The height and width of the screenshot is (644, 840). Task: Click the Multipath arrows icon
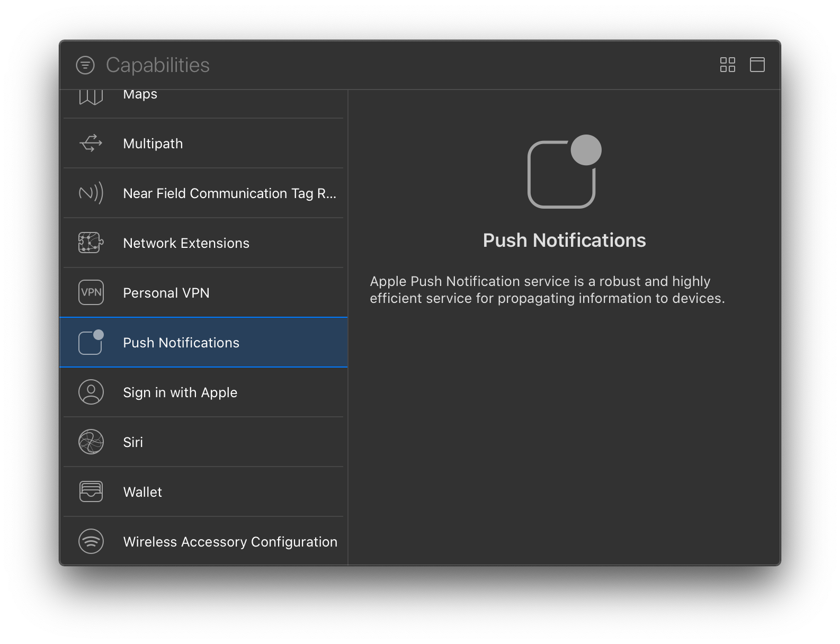point(91,144)
